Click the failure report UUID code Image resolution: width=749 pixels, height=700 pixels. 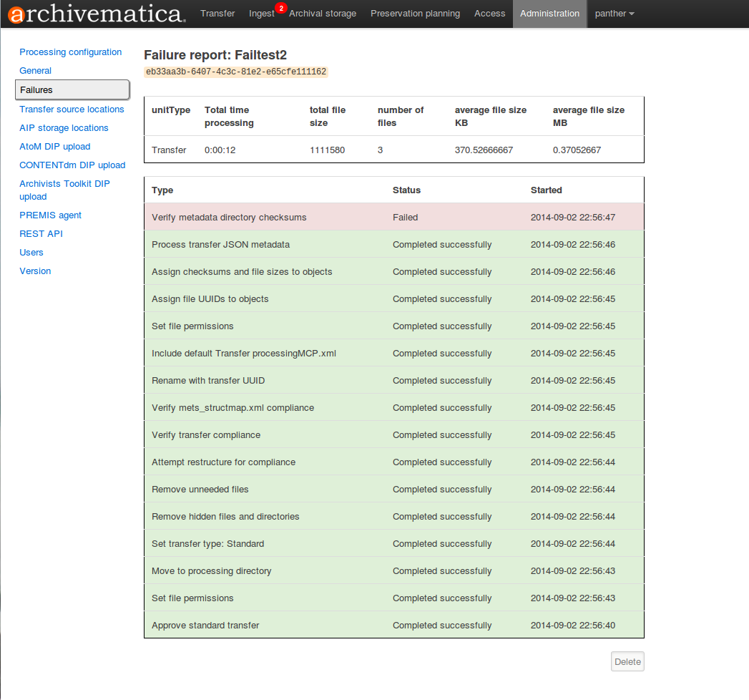[235, 72]
